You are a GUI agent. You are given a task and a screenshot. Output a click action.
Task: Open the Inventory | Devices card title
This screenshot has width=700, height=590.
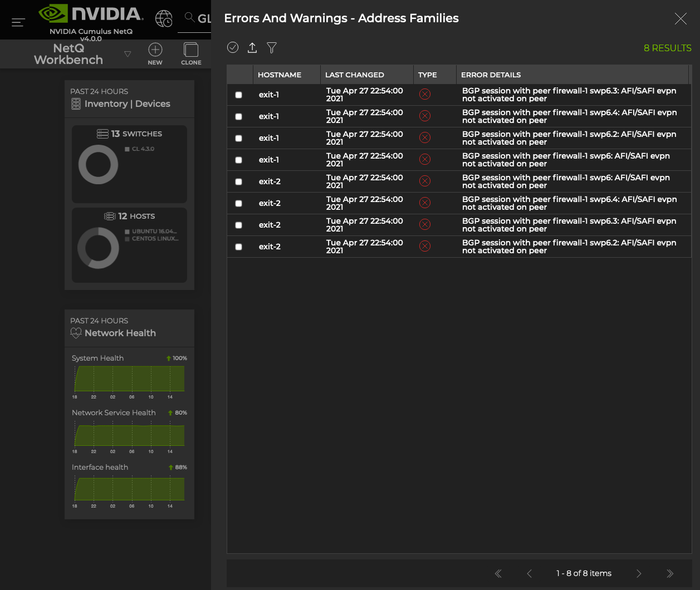click(128, 104)
